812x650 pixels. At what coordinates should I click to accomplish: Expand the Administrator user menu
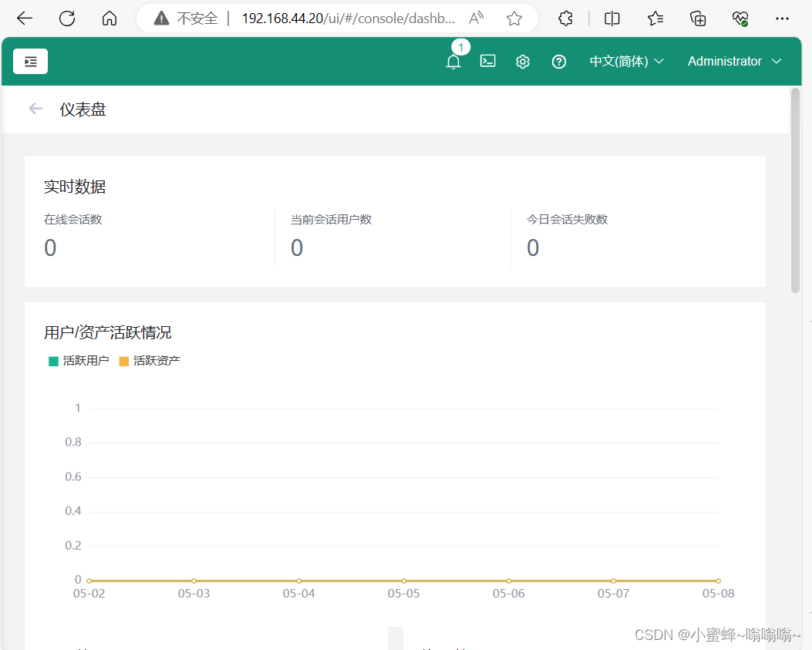pyautogui.click(x=734, y=61)
